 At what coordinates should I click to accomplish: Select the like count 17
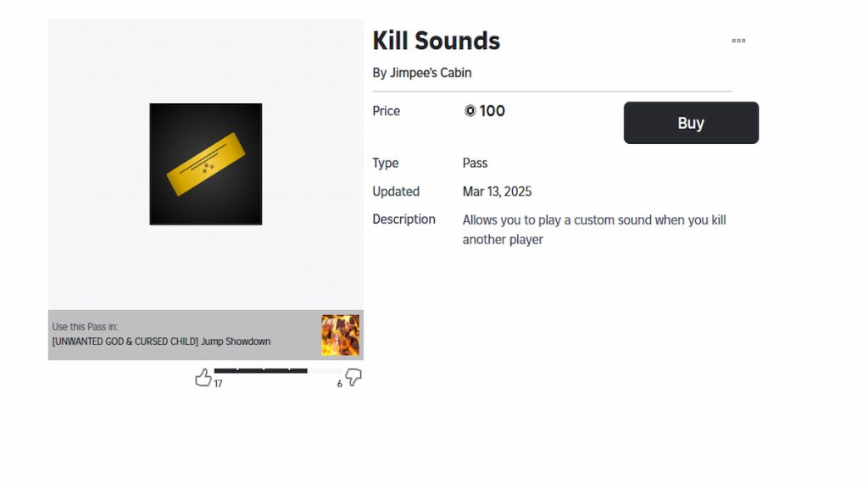pos(219,384)
